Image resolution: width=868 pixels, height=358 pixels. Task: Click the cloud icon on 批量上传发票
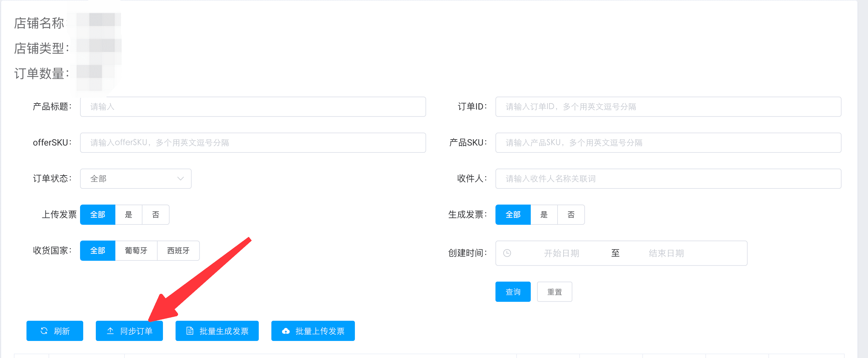(286, 331)
